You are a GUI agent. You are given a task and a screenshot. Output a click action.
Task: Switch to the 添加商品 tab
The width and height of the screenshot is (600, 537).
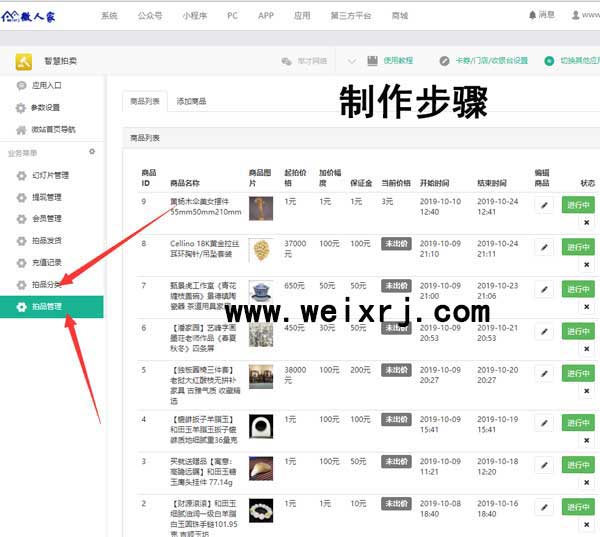(x=191, y=101)
